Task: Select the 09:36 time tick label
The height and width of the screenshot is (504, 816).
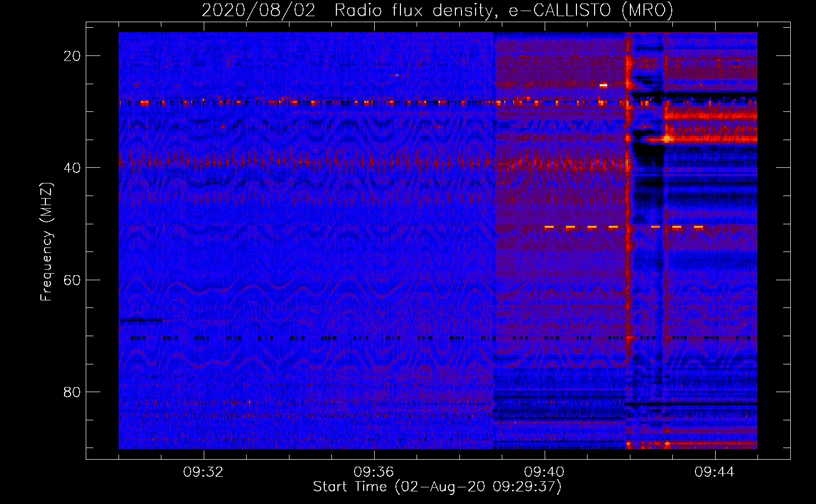Action: pos(374,472)
